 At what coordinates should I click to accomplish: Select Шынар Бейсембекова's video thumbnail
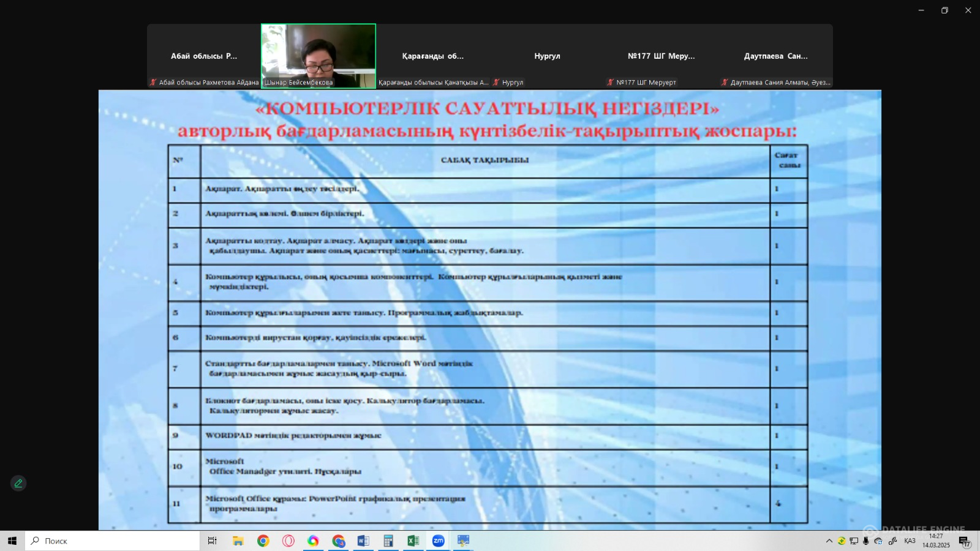318,56
